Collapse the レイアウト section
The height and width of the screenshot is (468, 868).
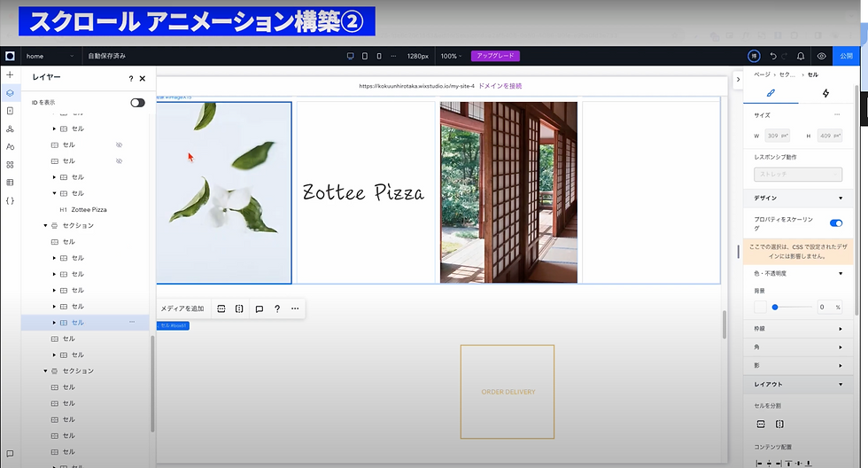click(841, 385)
